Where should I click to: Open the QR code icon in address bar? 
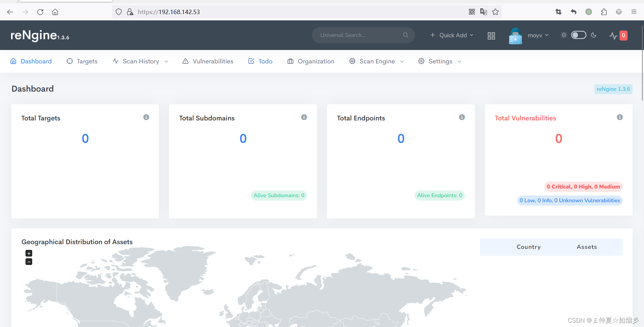[472, 12]
